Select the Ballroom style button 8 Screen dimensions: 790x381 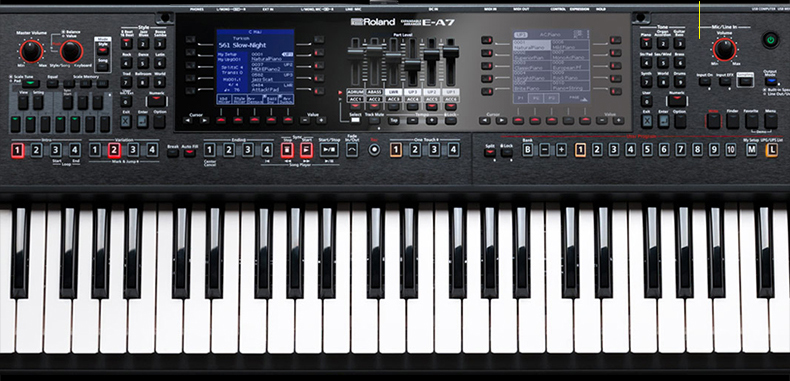tap(143, 82)
